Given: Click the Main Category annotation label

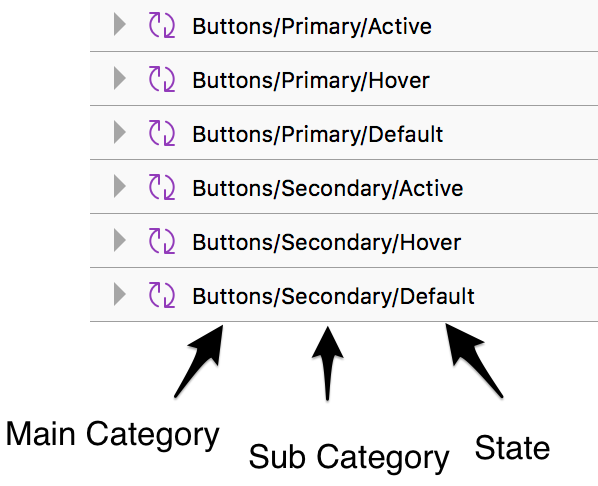Looking at the screenshot, I should coord(113,435).
